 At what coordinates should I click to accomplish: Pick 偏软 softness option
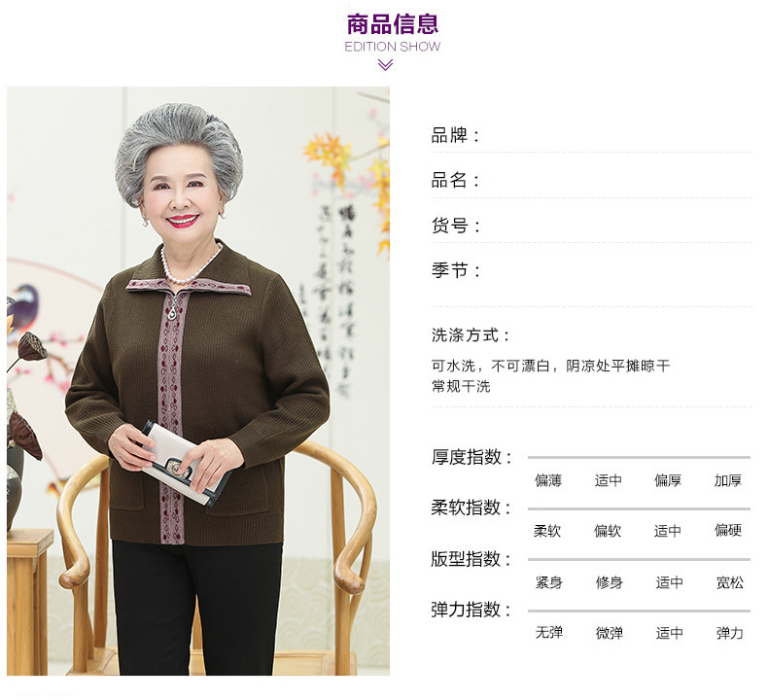[608, 531]
